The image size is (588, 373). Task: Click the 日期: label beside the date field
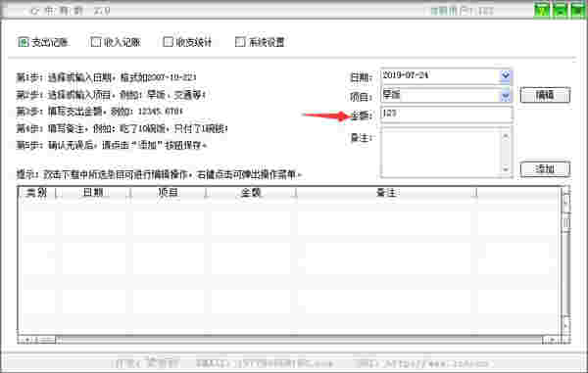tap(361, 77)
